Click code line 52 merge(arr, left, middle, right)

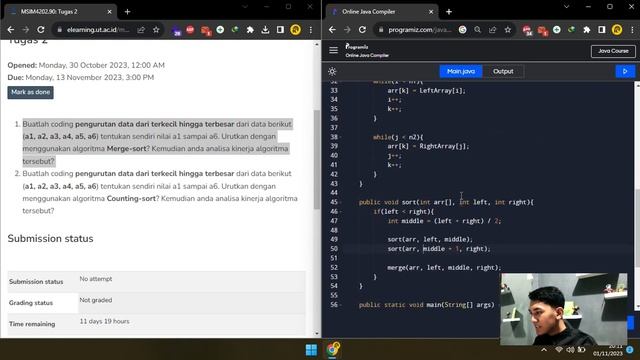[444, 267]
